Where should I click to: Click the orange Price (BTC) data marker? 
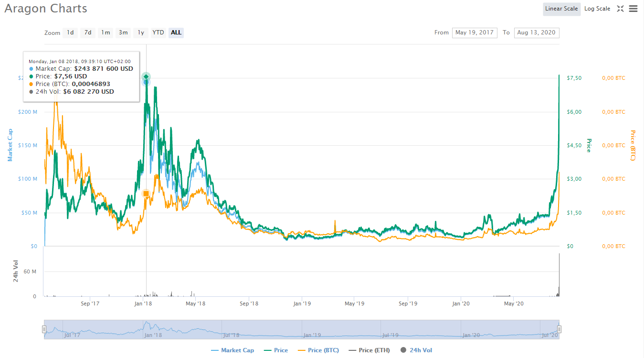click(146, 194)
